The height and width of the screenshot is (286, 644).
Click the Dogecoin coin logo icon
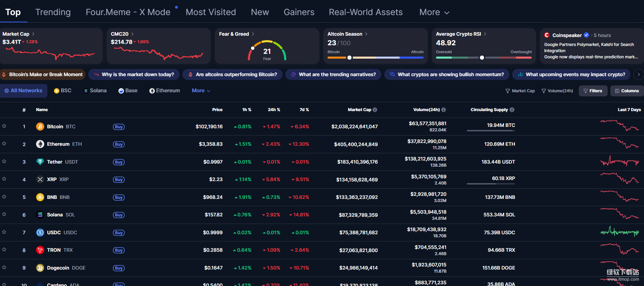click(40, 268)
